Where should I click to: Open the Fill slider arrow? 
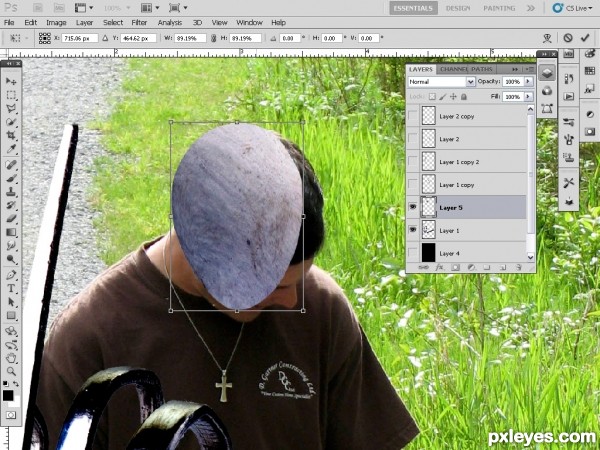pyautogui.click(x=528, y=96)
